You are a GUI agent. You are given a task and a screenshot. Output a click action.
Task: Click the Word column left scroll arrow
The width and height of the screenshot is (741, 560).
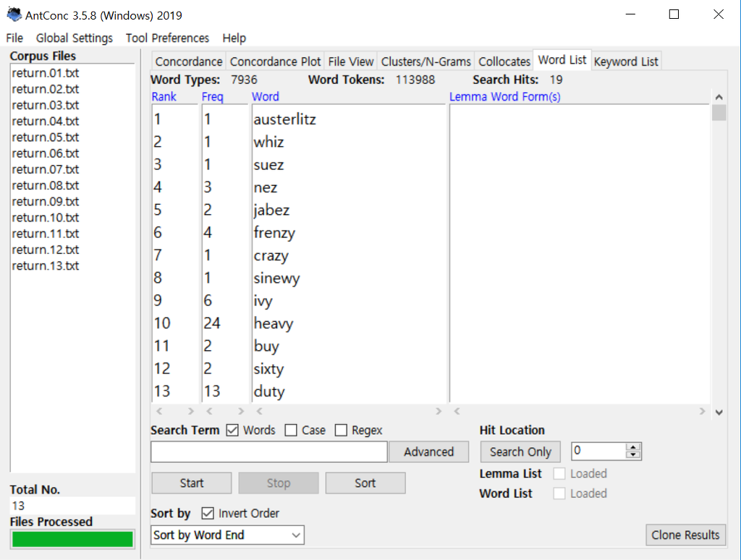click(x=260, y=411)
